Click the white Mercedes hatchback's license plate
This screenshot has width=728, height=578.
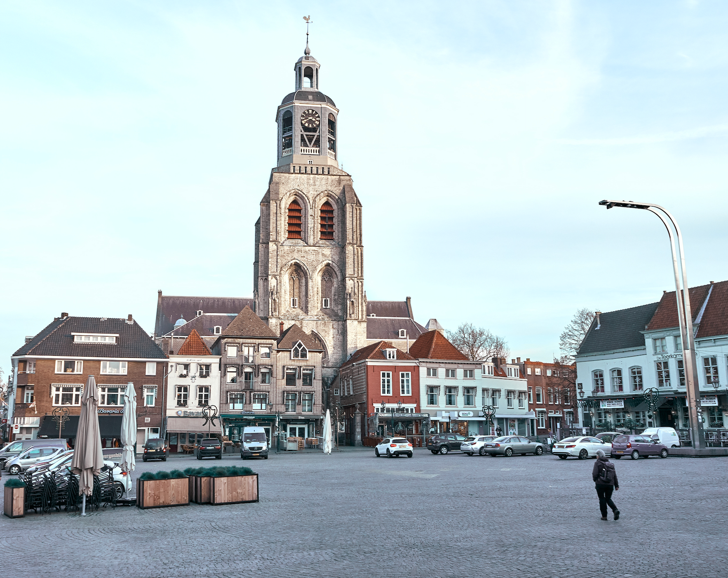403,446
